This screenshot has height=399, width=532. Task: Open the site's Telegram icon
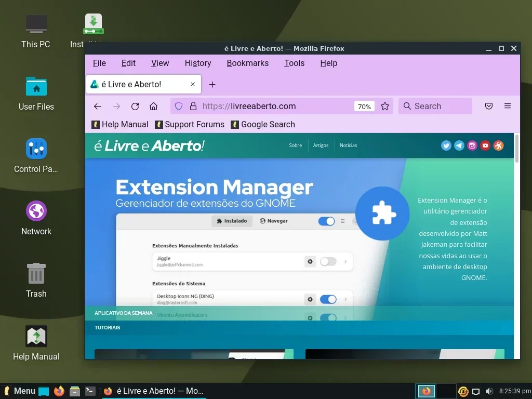(459, 145)
